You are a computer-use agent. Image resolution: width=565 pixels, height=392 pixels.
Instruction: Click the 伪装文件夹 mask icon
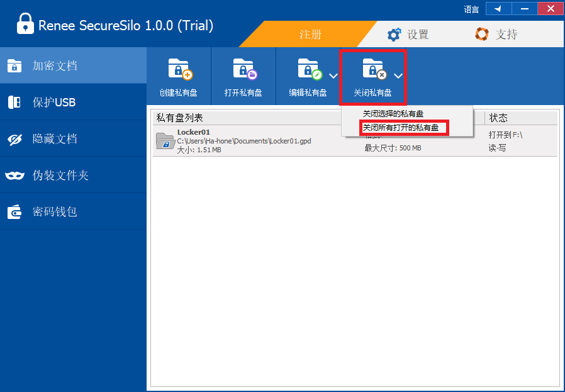[x=14, y=176]
